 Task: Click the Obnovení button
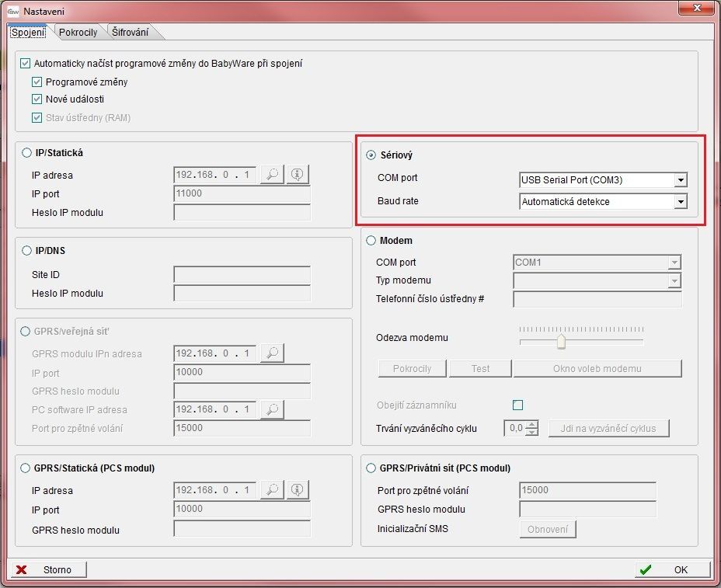tap(548, 529)
